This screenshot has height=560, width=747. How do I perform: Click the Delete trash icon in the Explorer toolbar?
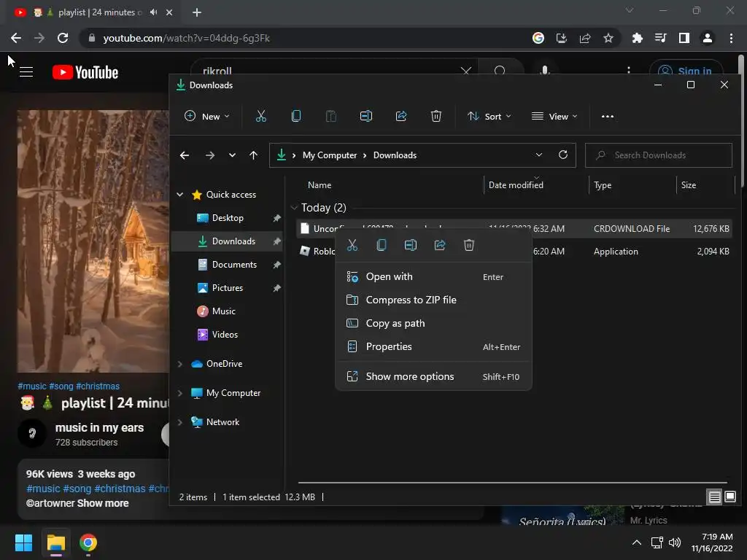[436, 116]
